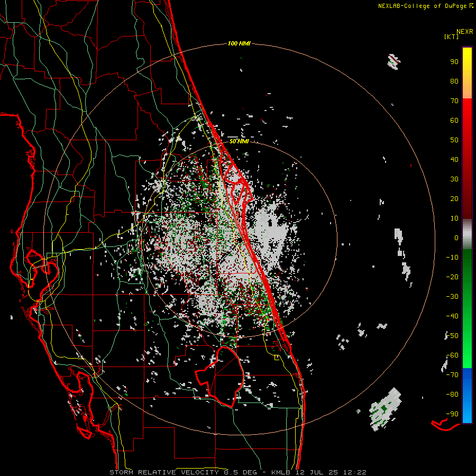
Task: Click the NEXLAB-College of DuPage title text
Action: tap(422, 6)
